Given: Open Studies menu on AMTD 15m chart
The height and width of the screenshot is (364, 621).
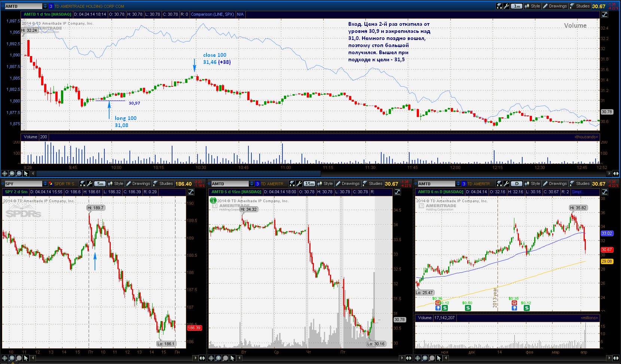Looking at the screenshot, I should tap(372, 183).
